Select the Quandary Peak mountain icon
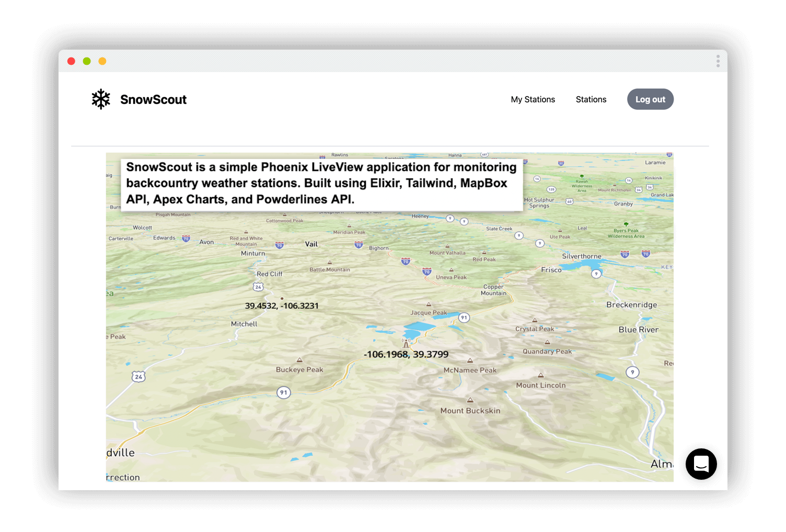 [547, 343]
